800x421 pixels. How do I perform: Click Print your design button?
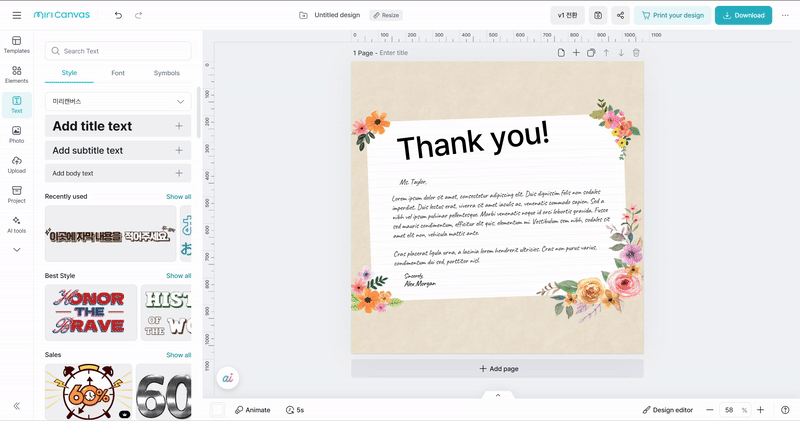coord(672,15)
